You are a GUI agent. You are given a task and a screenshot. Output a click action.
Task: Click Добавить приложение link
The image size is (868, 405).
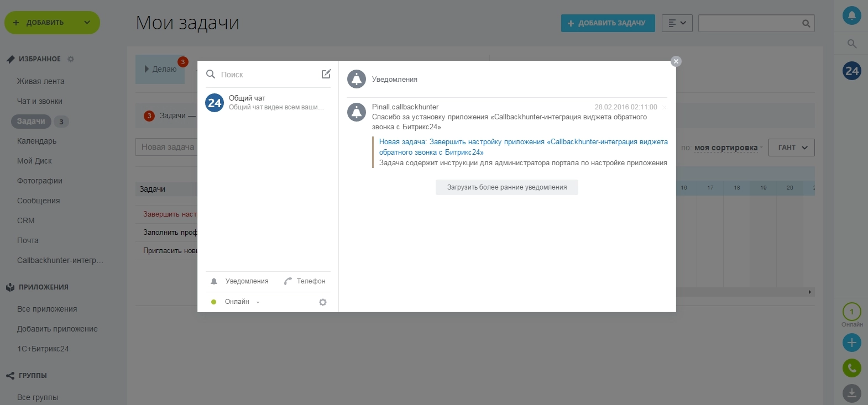(x=57, y=329)
